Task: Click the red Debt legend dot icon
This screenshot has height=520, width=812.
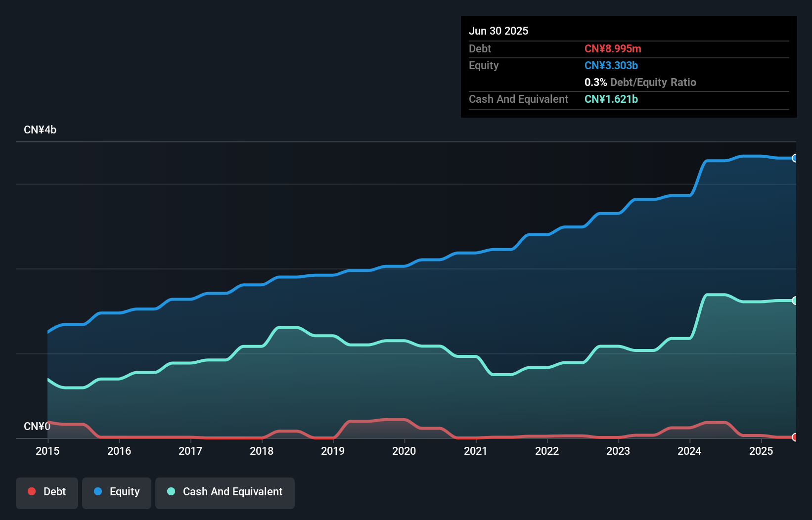Action: (x=31, y=491)
